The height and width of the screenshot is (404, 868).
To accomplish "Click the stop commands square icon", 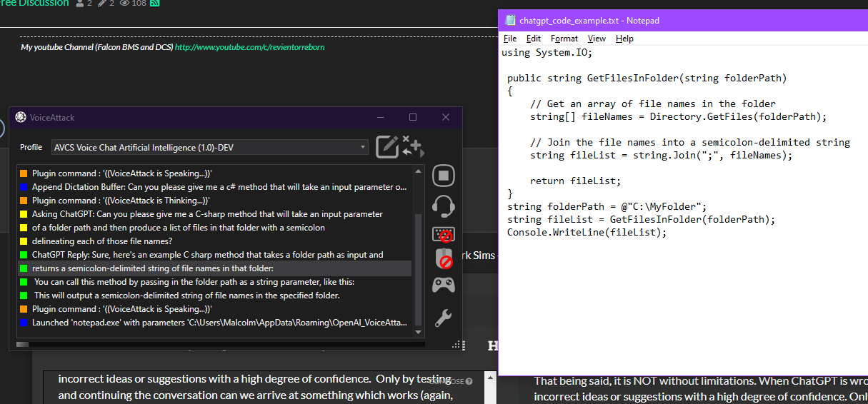I will 444,176.
